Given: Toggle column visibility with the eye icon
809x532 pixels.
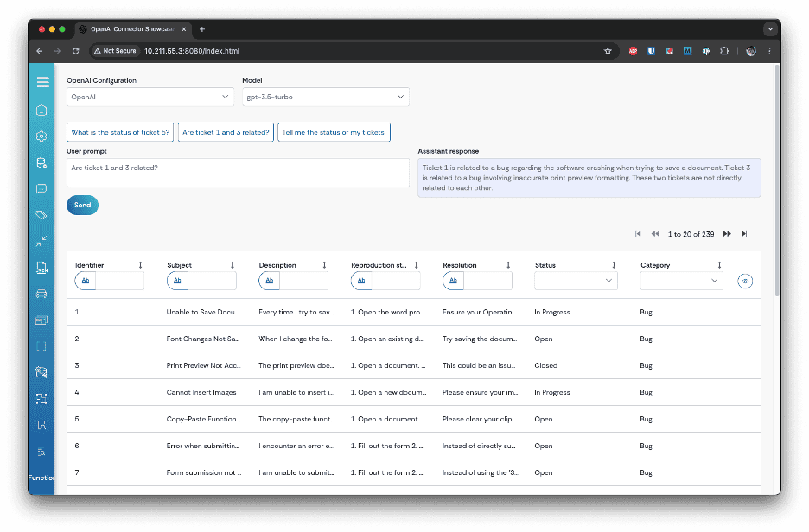Looking at the screenshot, I should tap(744, 281).
